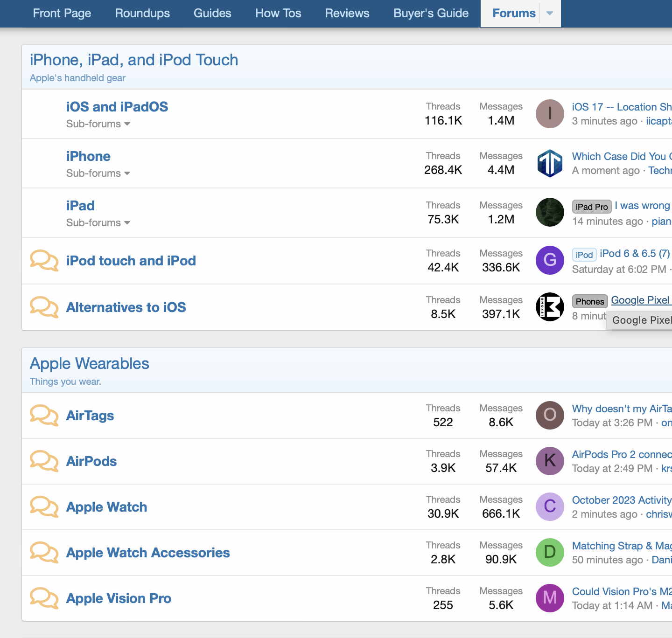Click the AirPods forum chat icon
This screenshot has height=638, width=672.
pyautogui.click(x=44, y=461)
